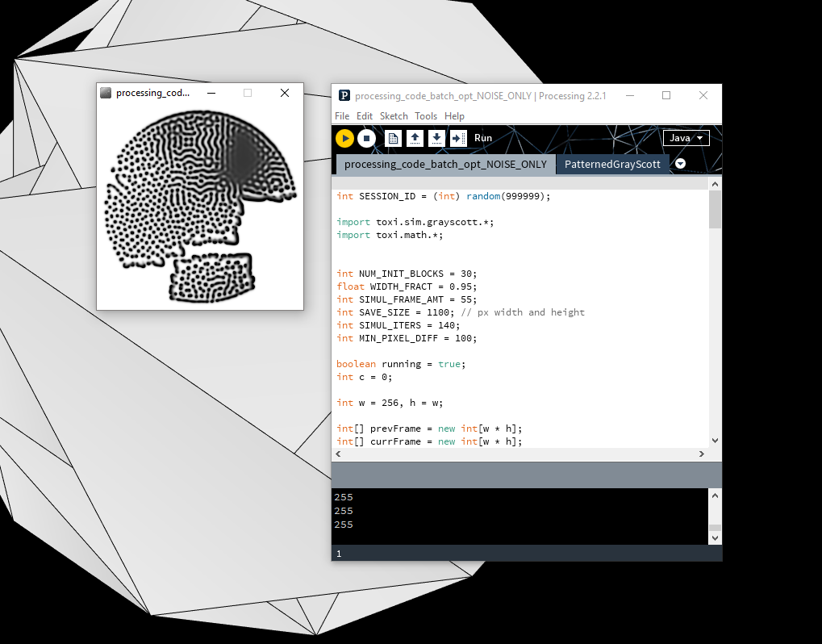Screen dimensions: 822x644
Task: Open the Tools menu
Action: pyautogui.click(x=426, y=116)
